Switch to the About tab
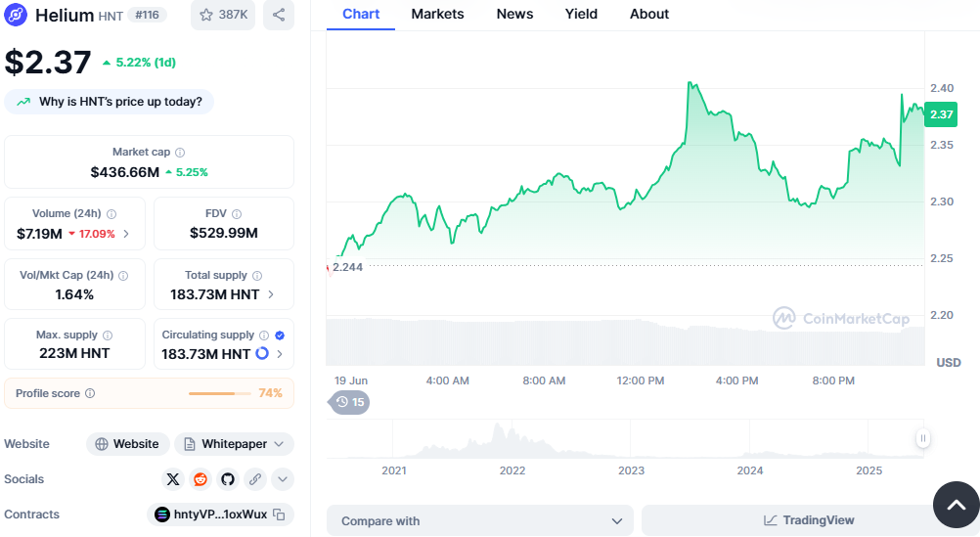 coord(649,14)
